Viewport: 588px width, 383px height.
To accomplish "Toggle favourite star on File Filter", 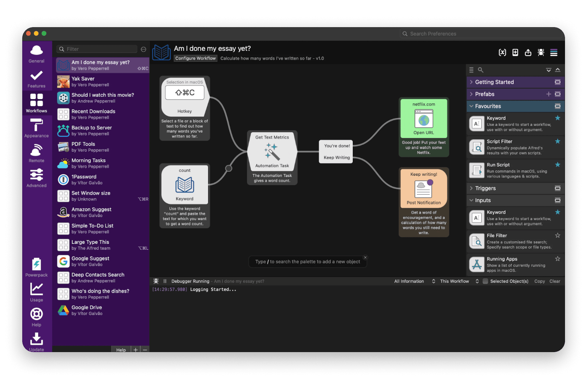I will (x=557, y=236).
